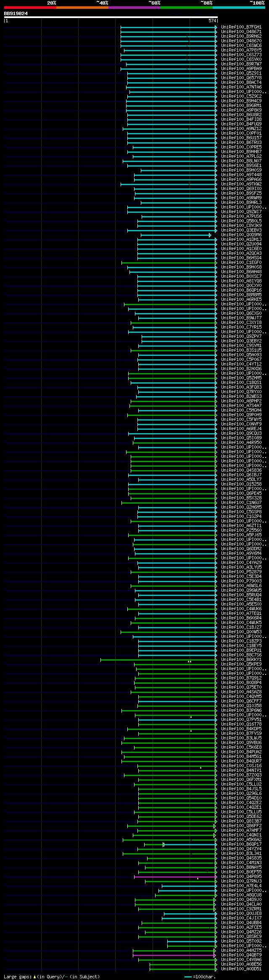Screen dimensions: 269x980
Task: Click the query end position 574
Action: point(212,21)
